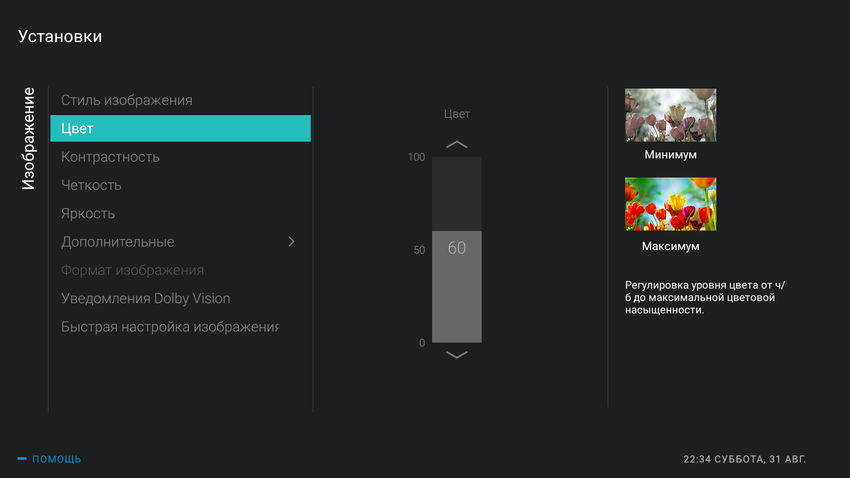The width and height of the screenshot is (850, 478).
Task: Click the date and time display
Action: (744, 459)
